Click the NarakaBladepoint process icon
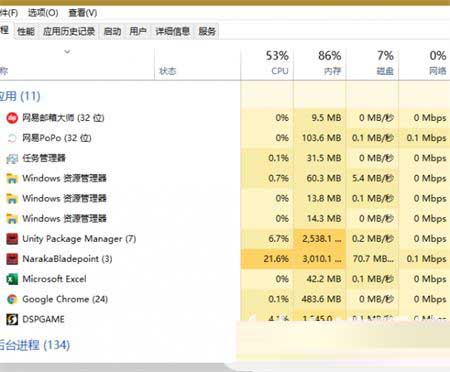 coord(12,259)
